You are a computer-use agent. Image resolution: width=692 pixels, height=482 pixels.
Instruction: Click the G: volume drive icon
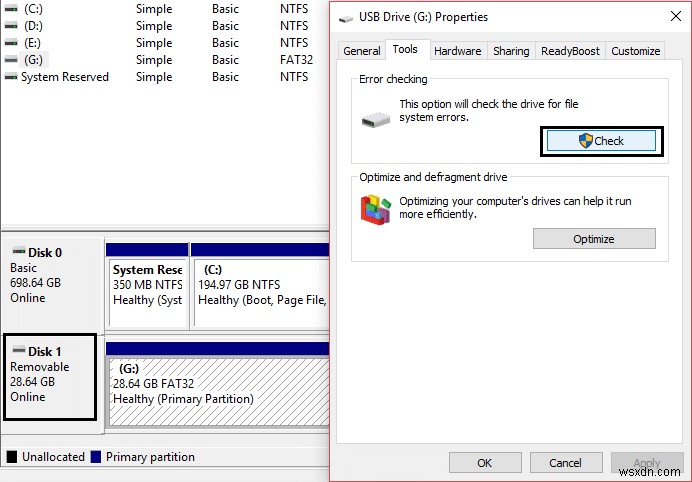[x=11, y=60]
